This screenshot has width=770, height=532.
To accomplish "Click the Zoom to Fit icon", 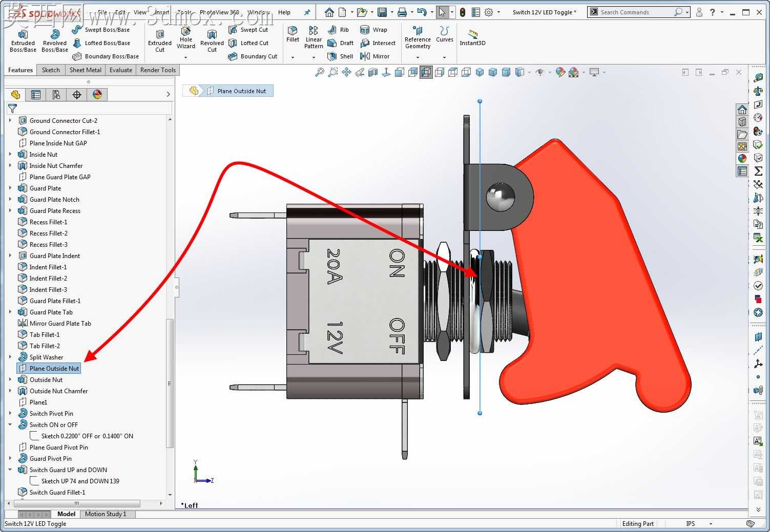I will point(320,73).
